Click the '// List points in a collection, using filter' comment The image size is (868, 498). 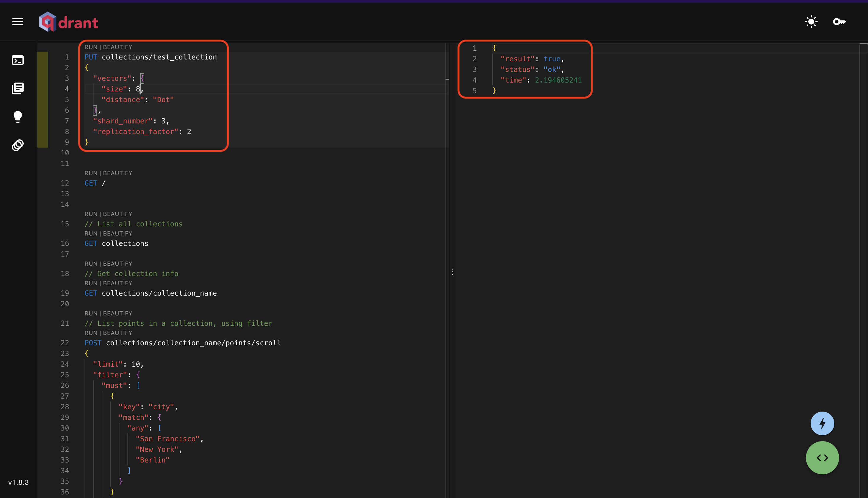[178, 323]
